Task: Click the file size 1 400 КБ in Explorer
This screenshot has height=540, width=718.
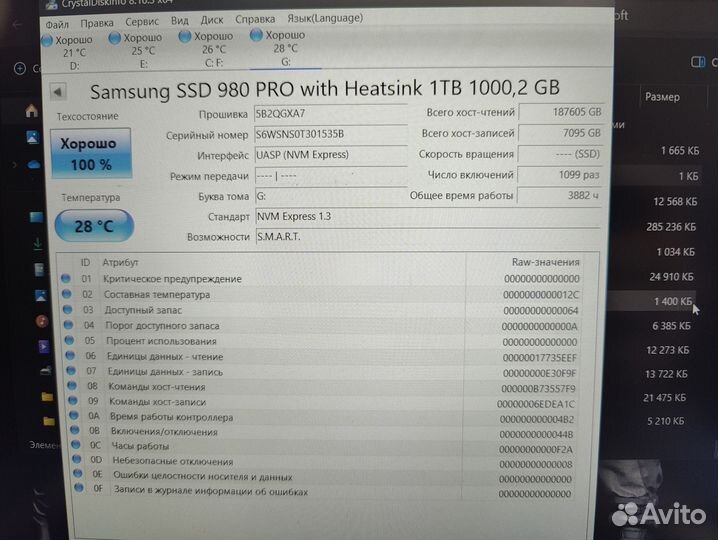Action: 672,301
